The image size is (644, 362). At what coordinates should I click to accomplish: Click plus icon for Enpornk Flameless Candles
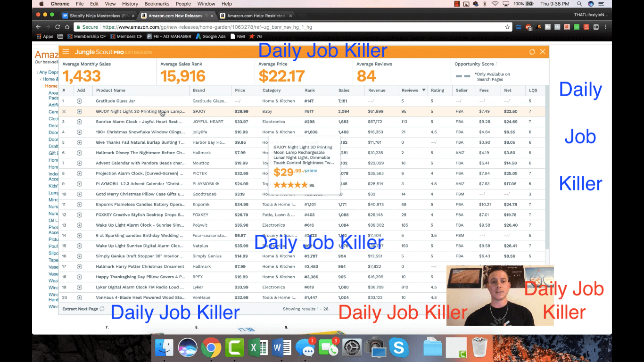79,205
